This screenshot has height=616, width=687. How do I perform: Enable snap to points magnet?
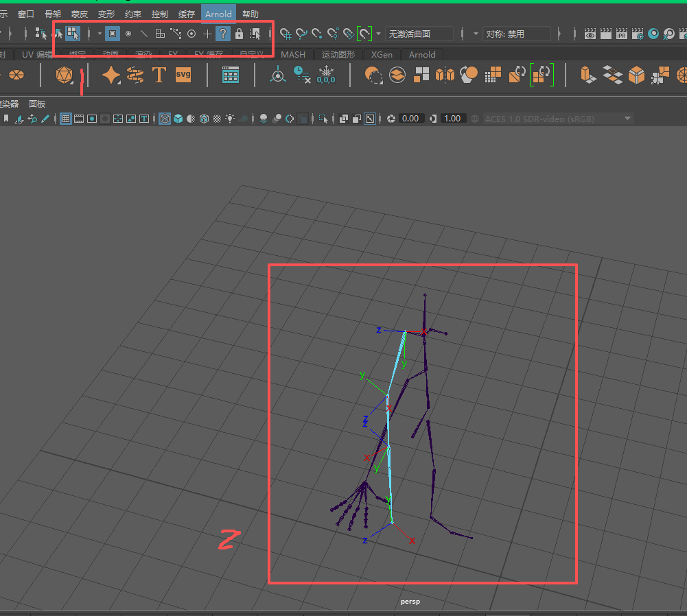coord(317,34)
